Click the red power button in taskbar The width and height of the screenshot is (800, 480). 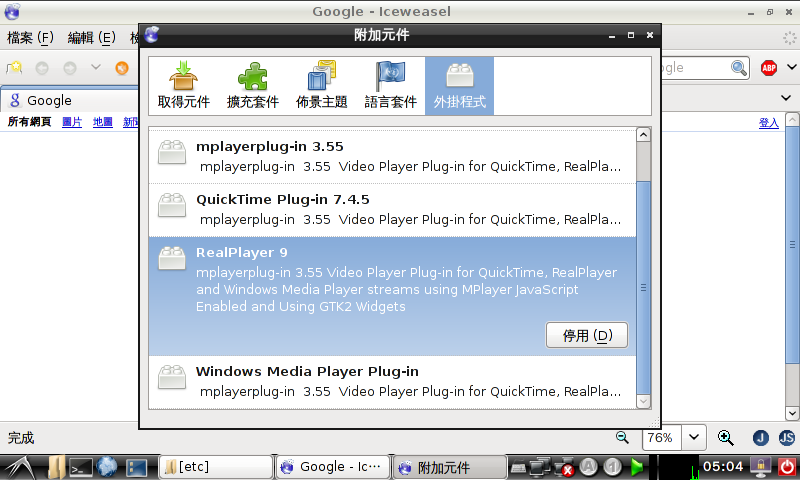point(787,467)
